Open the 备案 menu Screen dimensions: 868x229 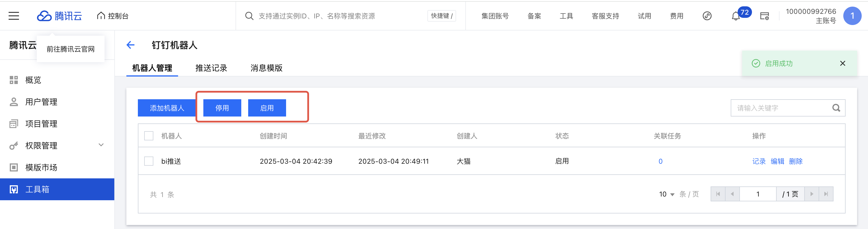click(x=534, y=16)
